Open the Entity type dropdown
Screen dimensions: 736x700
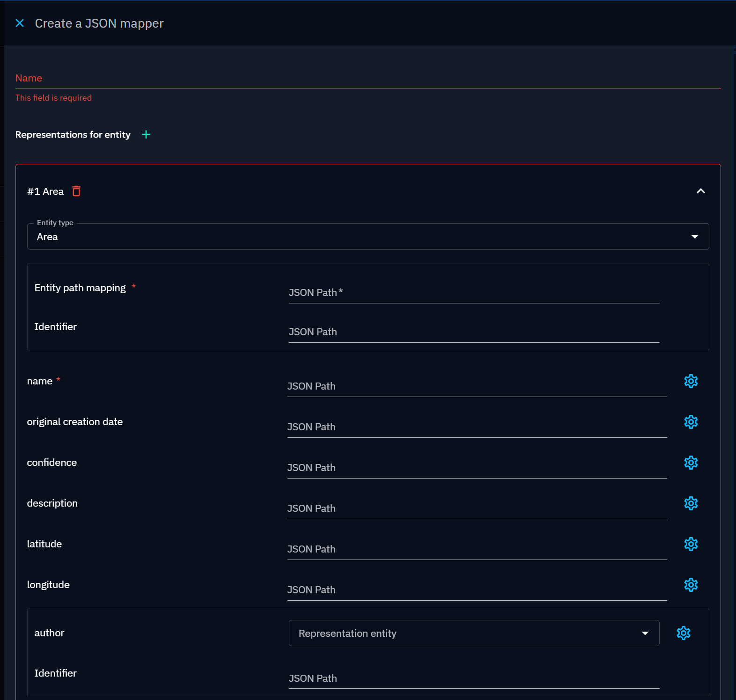pos(368,237)
